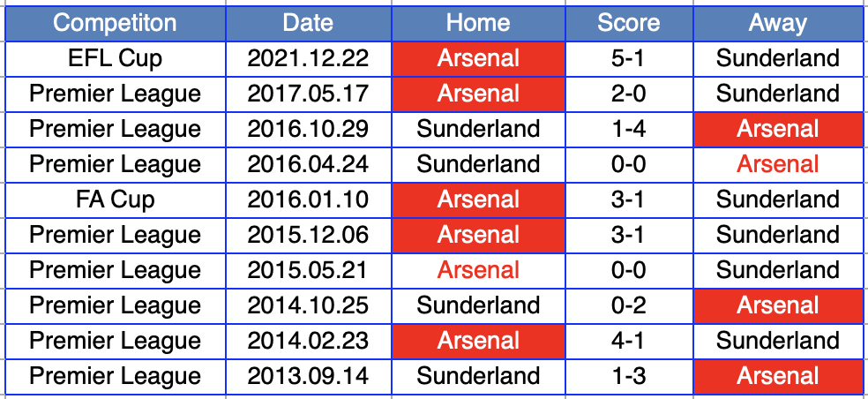Select the 2017.05.17 date cell
This screenshot has width=868, height=399.
308,94
